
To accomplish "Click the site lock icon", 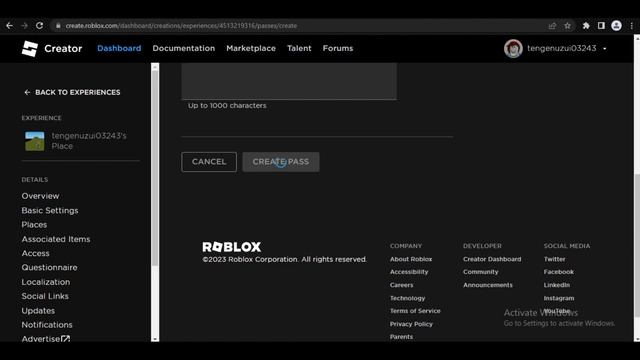I will 58,26.
